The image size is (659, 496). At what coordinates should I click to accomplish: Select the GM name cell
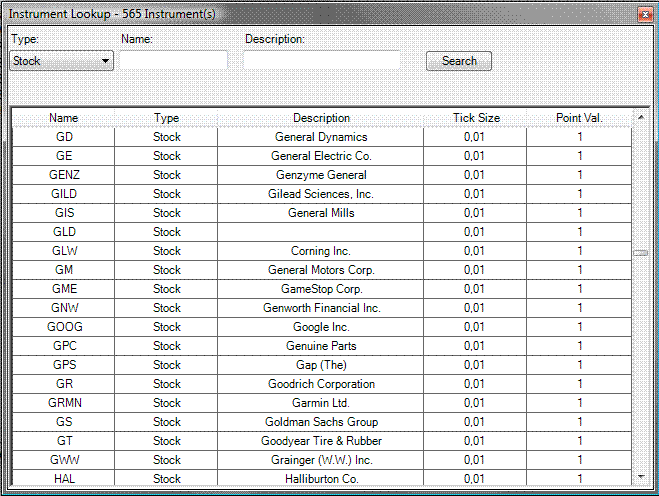pyautogui.click(x=63, y=270)
